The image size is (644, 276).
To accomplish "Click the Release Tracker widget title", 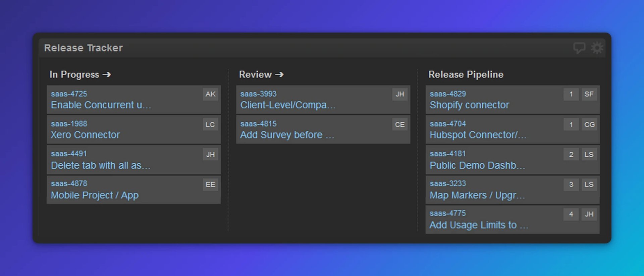I will (x=84, y=48).
